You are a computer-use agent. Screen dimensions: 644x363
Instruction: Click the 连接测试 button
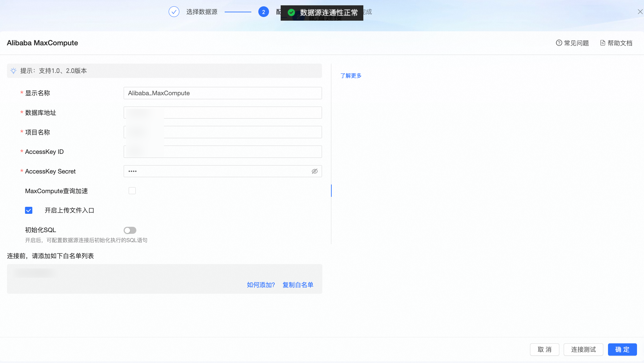tap(583, 350)
